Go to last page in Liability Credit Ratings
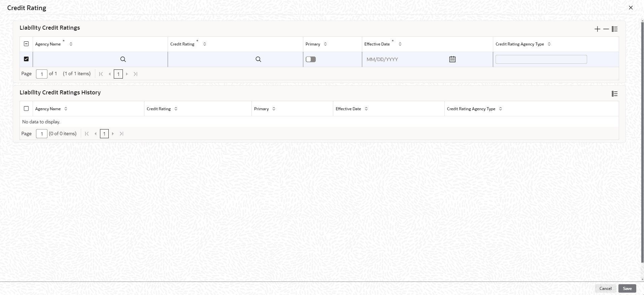This screenshot has height=295, width=644. (136, 74)
